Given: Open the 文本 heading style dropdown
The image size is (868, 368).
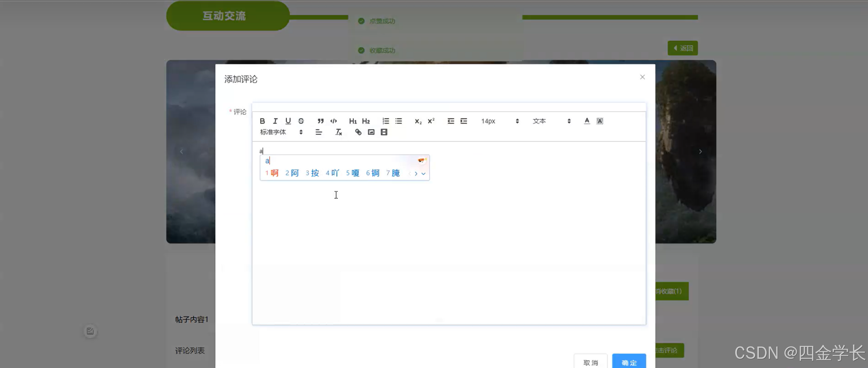Looking at the screenshot, I should click(x=551, y=121).
